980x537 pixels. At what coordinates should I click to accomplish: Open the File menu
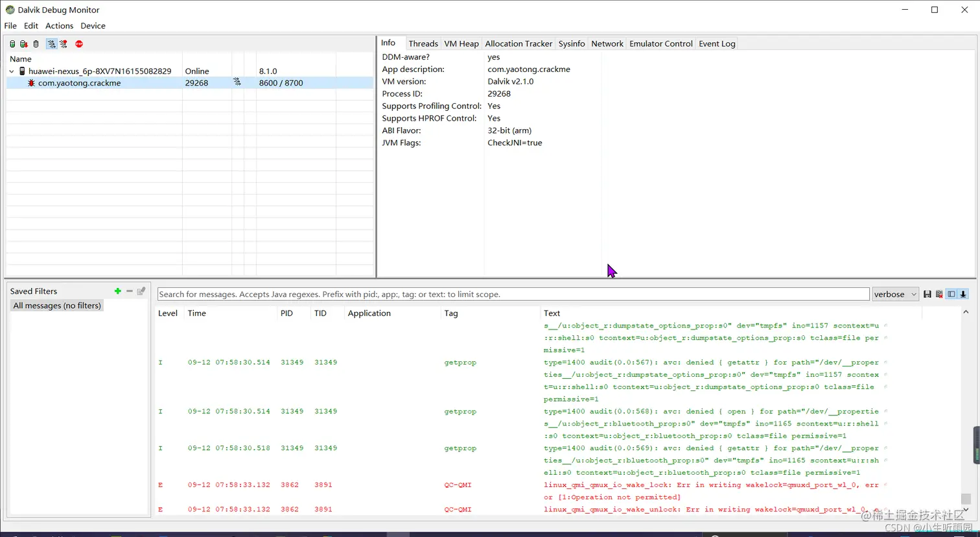point(10,26)
